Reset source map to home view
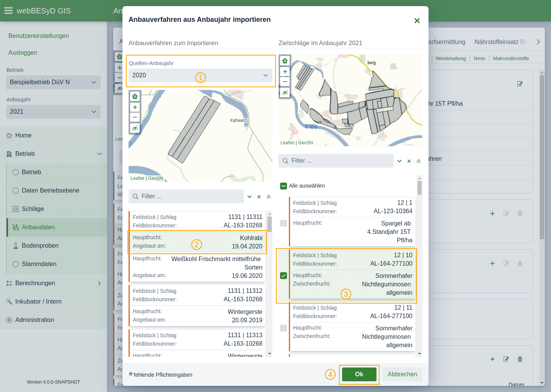Image resolution: width=551 pixels, height=392 pixels. [135, 96]
